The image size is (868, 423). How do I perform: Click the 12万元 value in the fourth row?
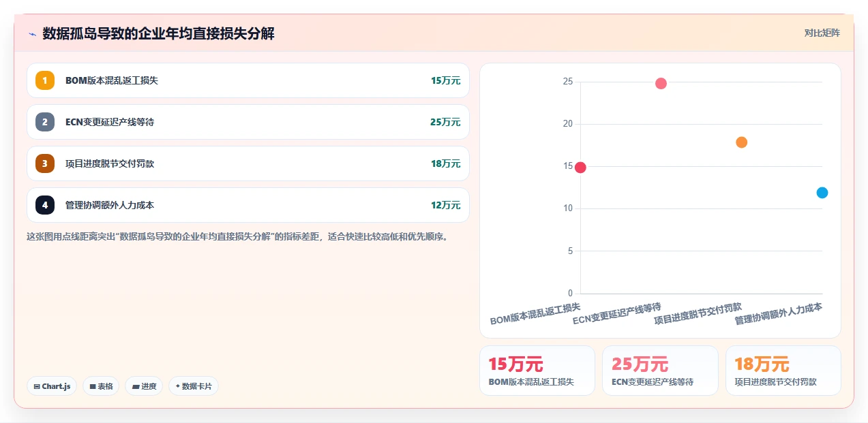[x=445, y=205]
